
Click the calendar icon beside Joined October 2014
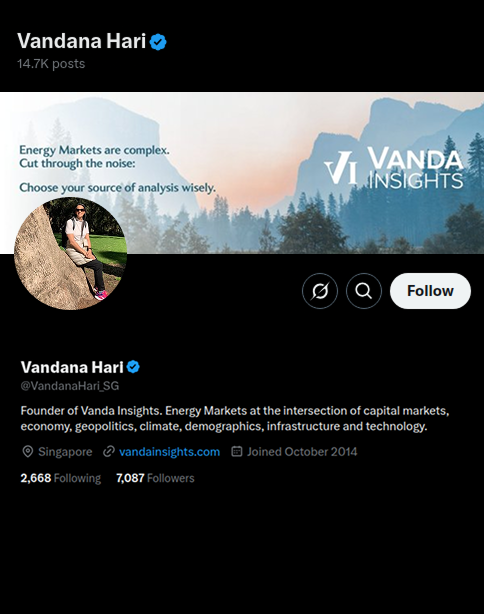237,451
